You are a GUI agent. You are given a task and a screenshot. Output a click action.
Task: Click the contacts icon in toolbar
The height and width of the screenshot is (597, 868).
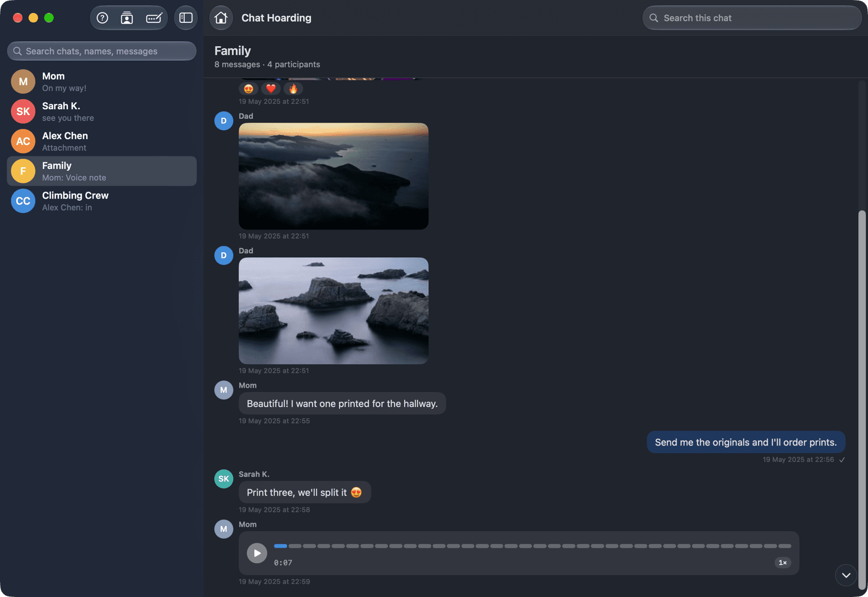click(127, 18)
